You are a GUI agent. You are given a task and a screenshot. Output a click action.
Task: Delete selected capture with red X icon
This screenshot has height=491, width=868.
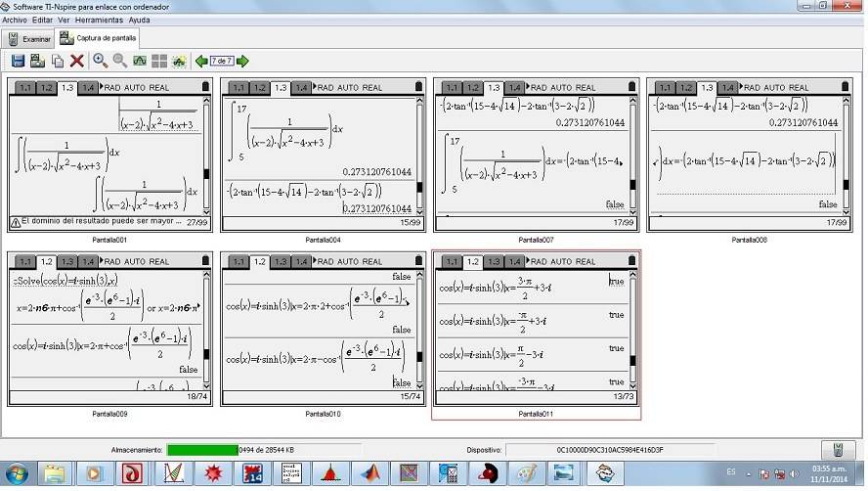point(77,61)
